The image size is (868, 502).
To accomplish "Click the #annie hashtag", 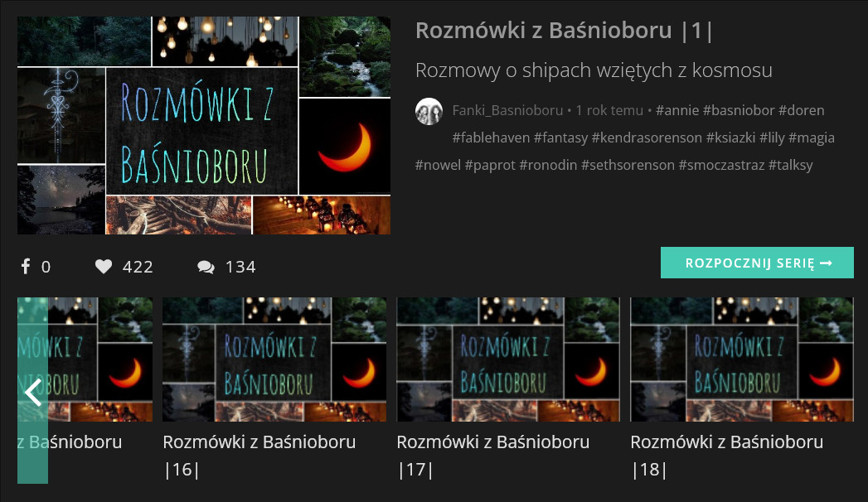I will [x=677, y=110].
